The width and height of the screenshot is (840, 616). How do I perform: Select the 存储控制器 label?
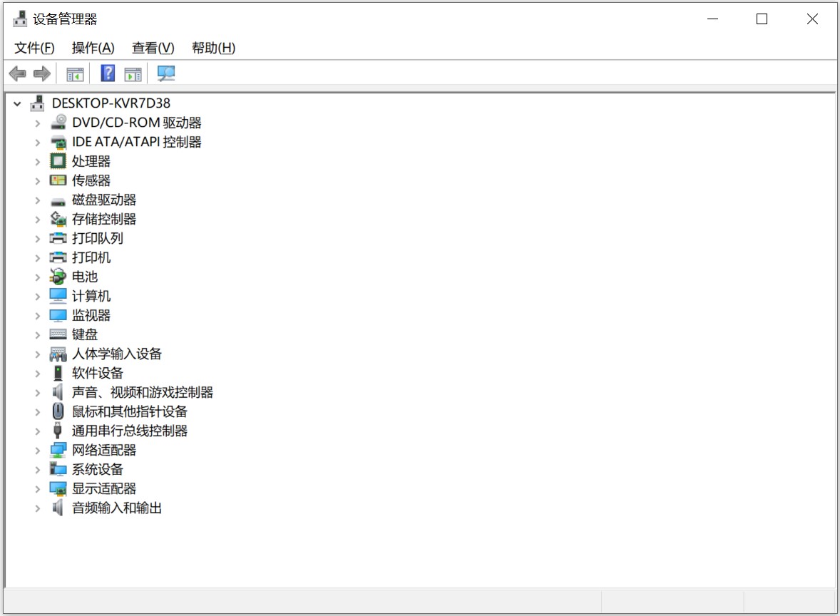(x=104, y=219)
